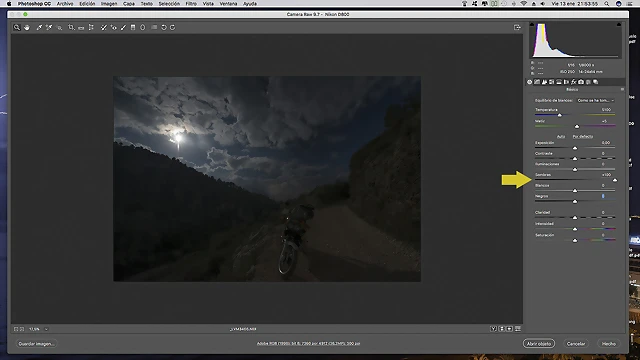Open the Filtro menu
The height and width of the screenshot is (360, 640).
(x=191, y=4)
